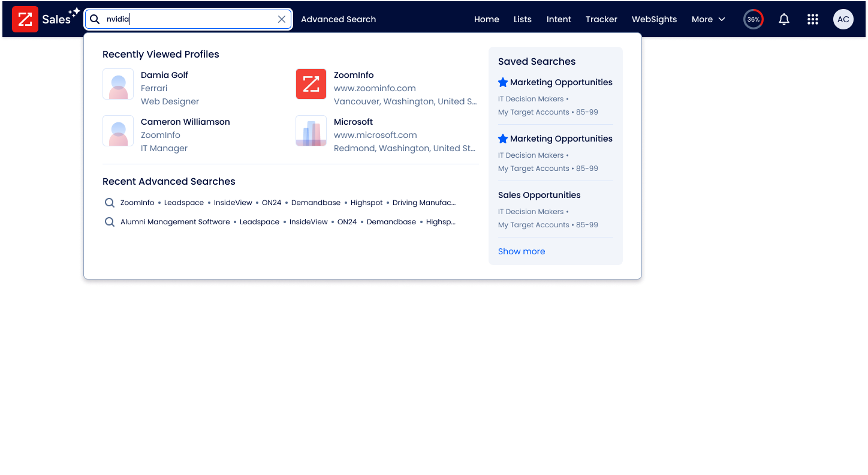Click Cameron Williamson's avatar thumbnail

coord(118,131)
